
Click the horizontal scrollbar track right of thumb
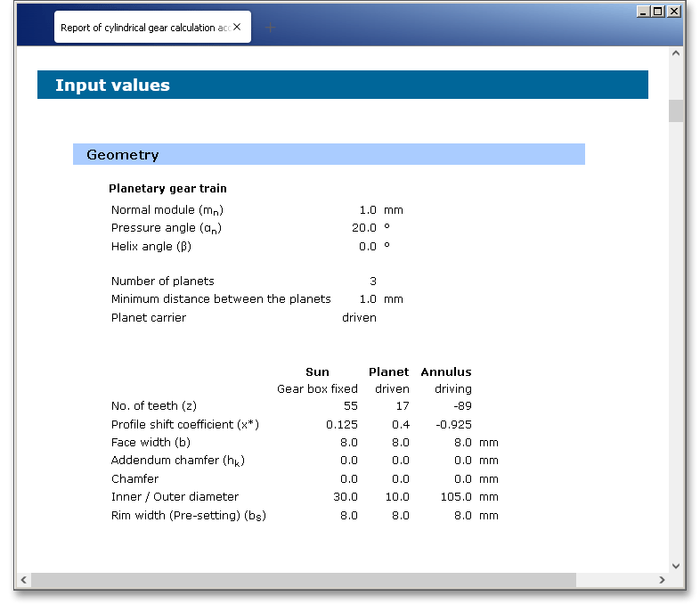click(615, 580)
